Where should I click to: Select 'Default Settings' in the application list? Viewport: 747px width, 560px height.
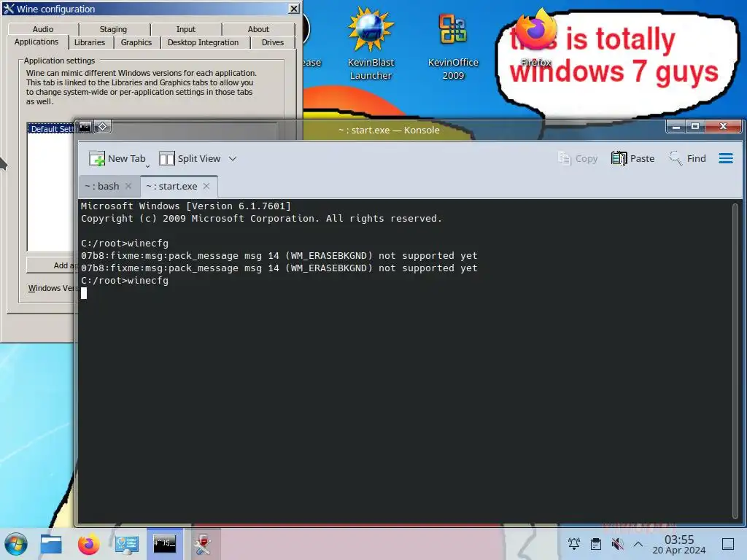52,129
